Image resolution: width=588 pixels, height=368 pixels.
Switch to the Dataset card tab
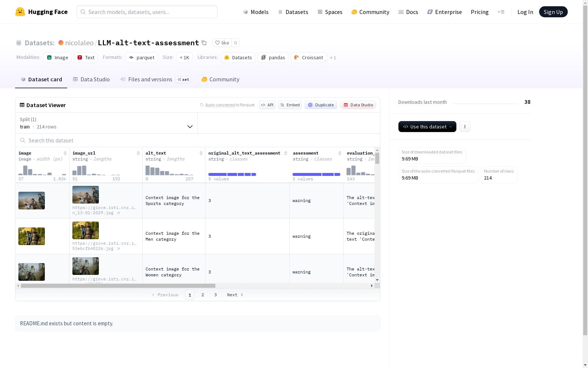click(41, 79)
